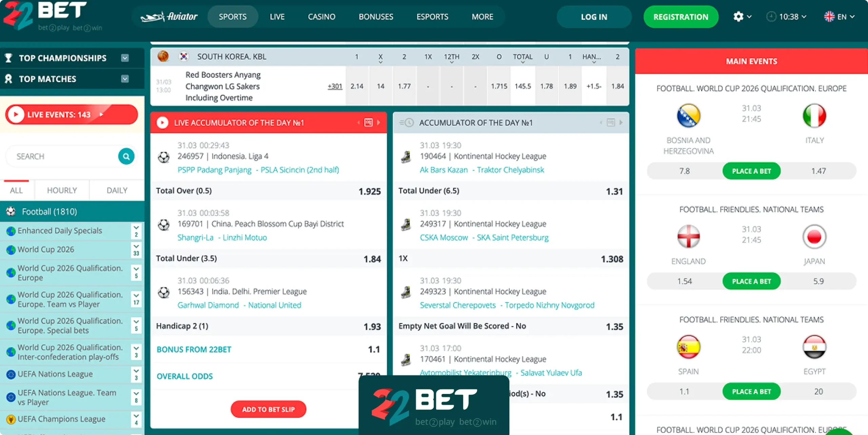Open the Casino menu
The image size is (868, 435).
point(321,17)
